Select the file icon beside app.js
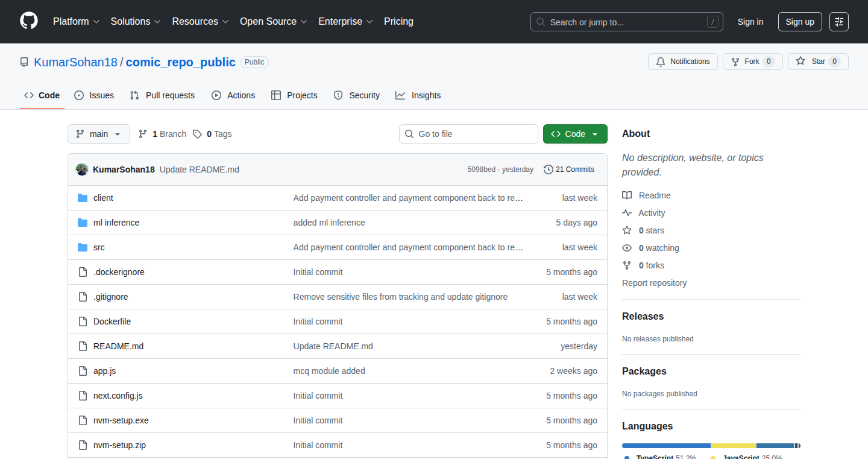The width and height of the screenshot is (868, 459). [x=83, y=371]
